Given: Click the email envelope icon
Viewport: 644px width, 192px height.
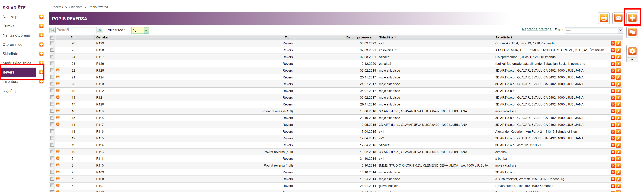Looking at the screenshot, I should point(618,18).
